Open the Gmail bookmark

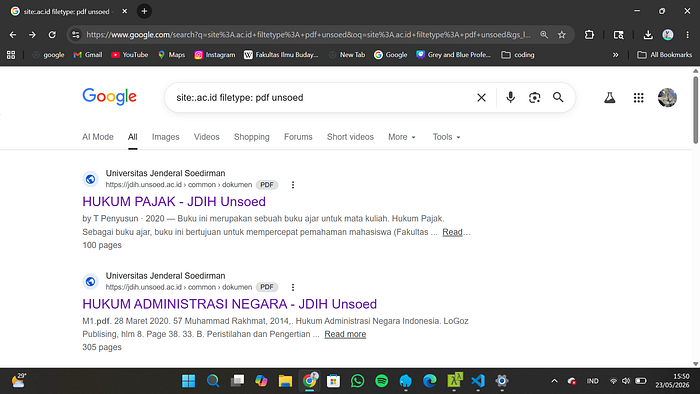(x=88, y=55)
